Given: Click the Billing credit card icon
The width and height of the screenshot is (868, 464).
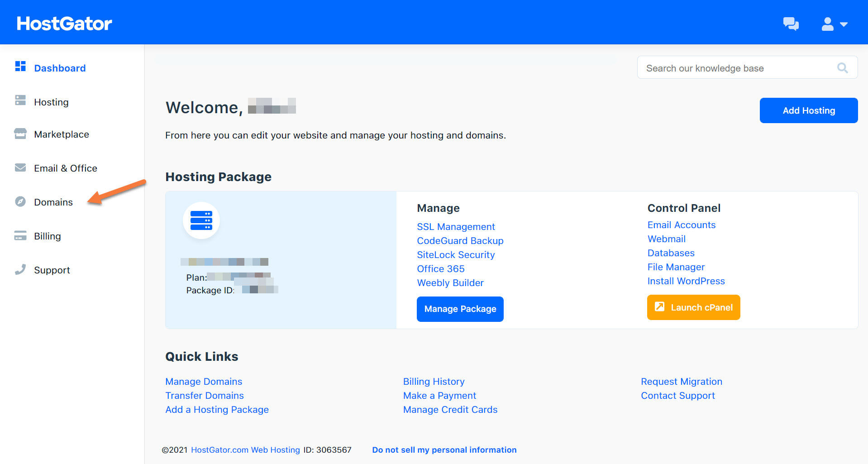Looking at the screenshot, I should point(20,235).
